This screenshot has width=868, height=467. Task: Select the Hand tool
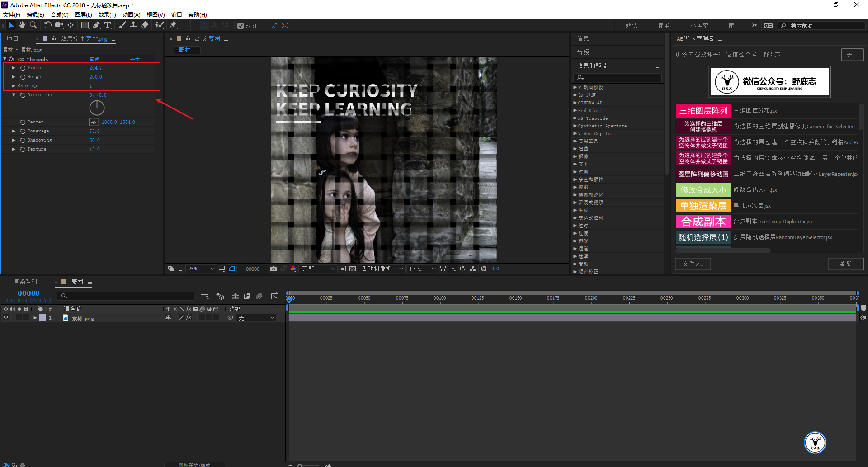[x=22, y=25]
